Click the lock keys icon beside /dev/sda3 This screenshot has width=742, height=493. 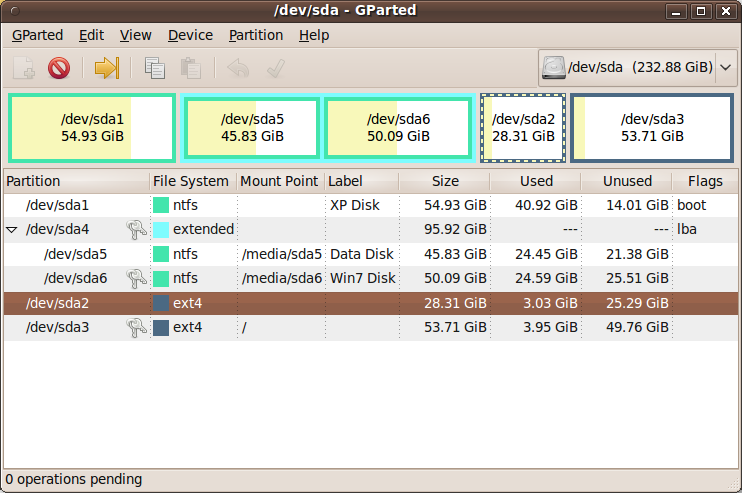136,327
